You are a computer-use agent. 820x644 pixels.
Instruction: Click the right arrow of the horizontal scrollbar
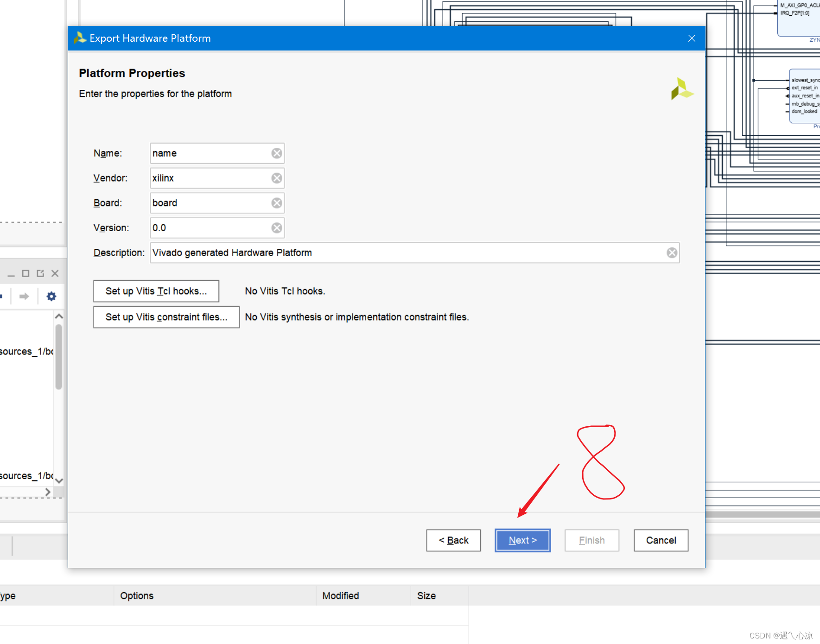(x=48, y=492)
